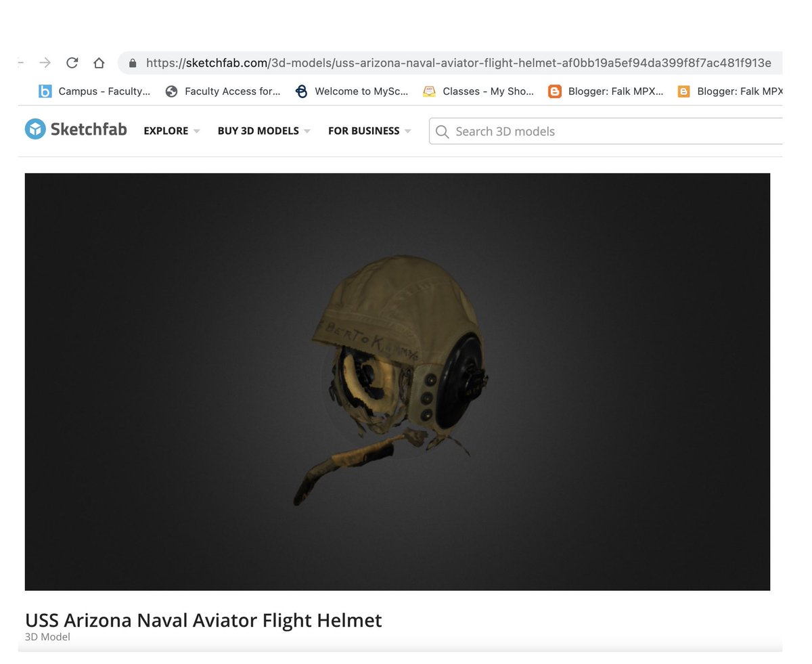The height and width of the screenshot is (664, 812).
Task: Click the padlock site security icon
Action: tap(133, 63)
